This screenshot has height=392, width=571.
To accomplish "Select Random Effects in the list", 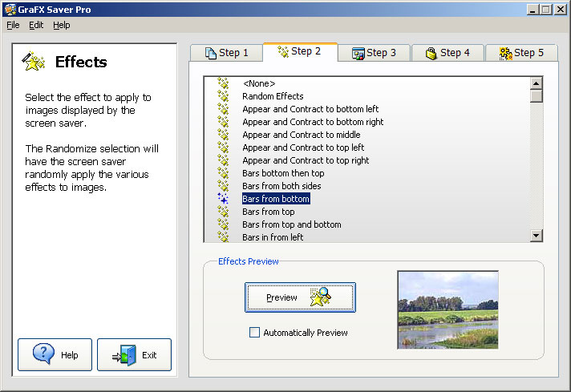I will pos(273,96).
